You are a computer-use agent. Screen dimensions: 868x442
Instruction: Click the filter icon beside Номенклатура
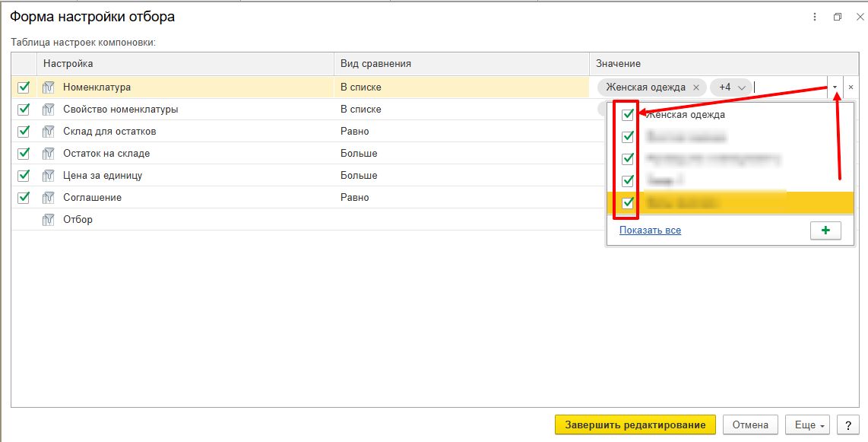[x=49, y=87]
